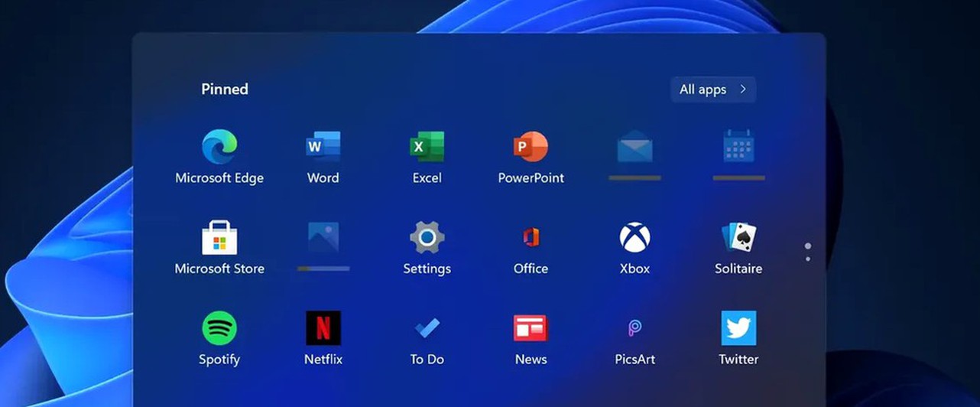Open the Twitter bird icon
The width and height of the screenshot is (980, 407).
pyautogui.click(x=739, y=328)
